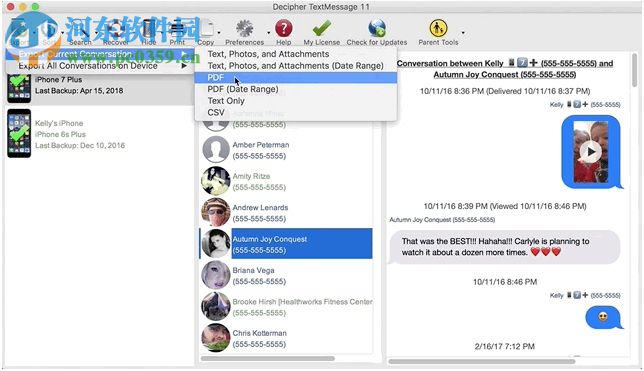
Task: Select the highlighted PDF export option
Action: coord(296,77)
